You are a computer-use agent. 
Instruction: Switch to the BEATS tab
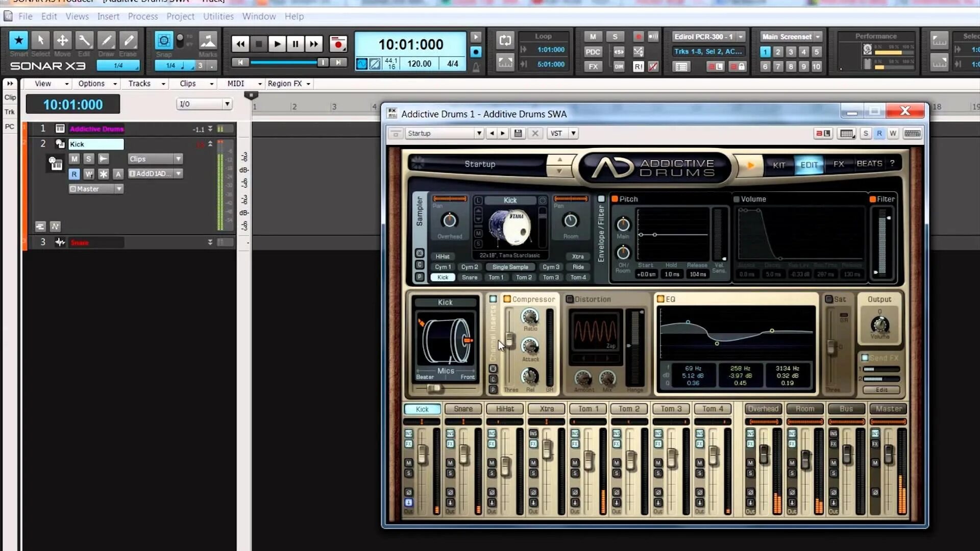[869, 164]
